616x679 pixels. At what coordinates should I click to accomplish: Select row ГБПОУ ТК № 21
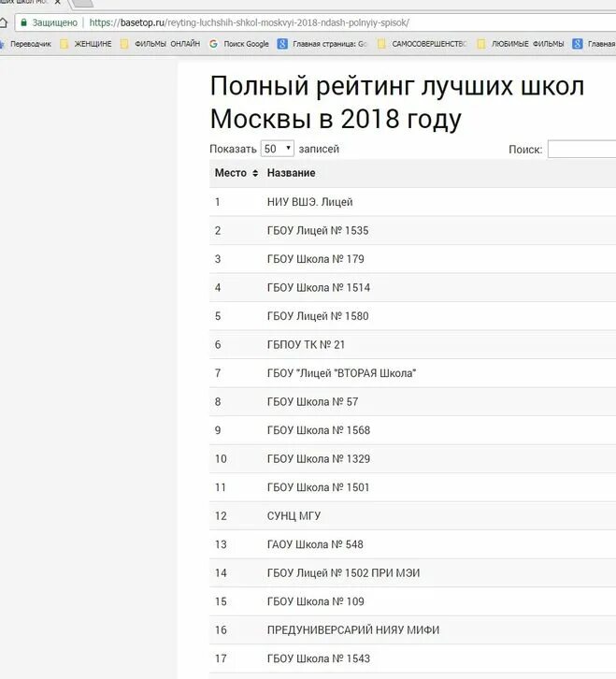pos(412,345)
